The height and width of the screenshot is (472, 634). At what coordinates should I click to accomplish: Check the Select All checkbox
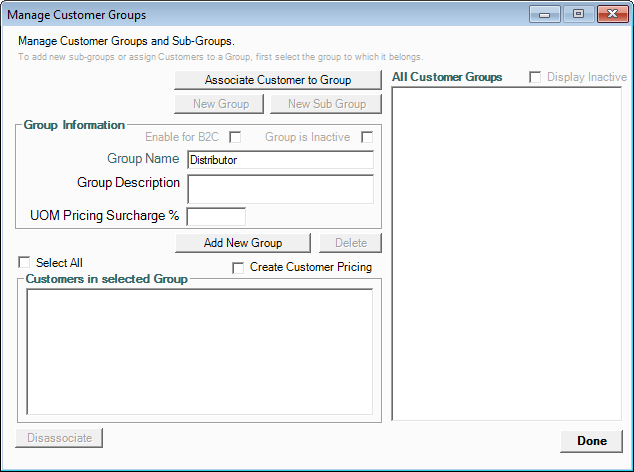pyautogui.click(x=24, y=262)
